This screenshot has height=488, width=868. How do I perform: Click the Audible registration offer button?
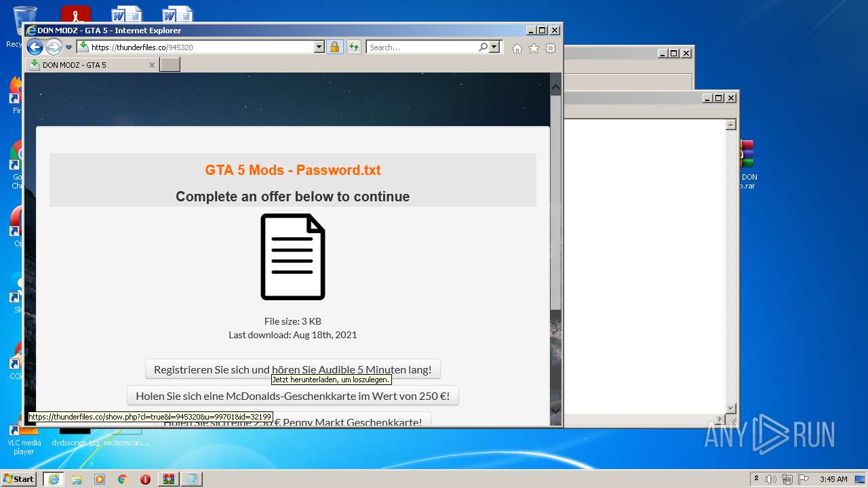[x=292, y=369]
